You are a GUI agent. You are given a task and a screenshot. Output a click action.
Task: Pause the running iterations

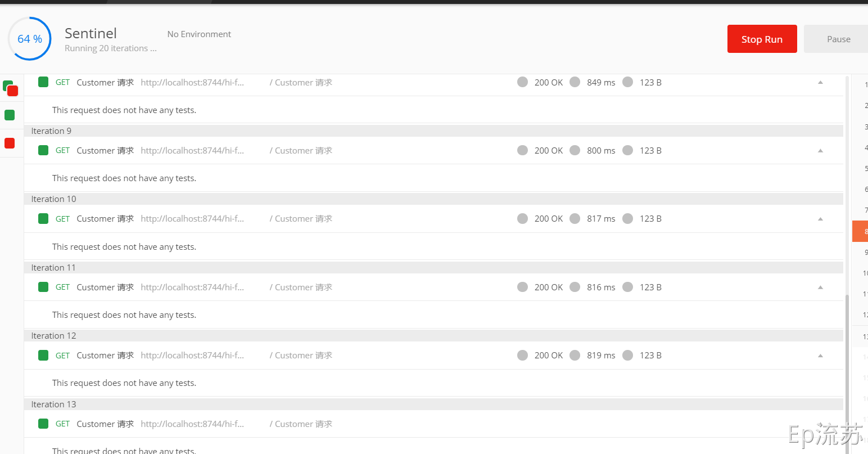tap(836, 39)
